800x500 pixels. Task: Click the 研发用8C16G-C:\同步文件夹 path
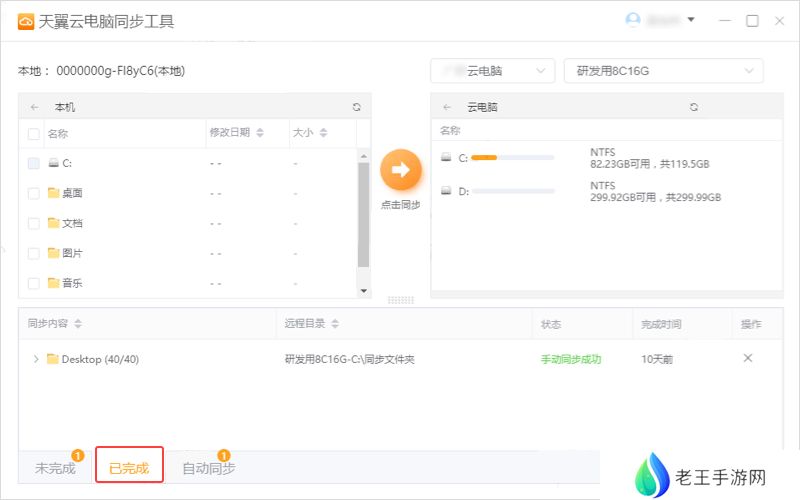349,359
